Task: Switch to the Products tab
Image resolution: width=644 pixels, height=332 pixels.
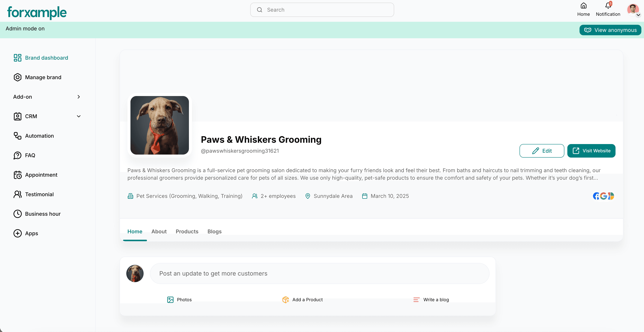Action: pos(187,231)
